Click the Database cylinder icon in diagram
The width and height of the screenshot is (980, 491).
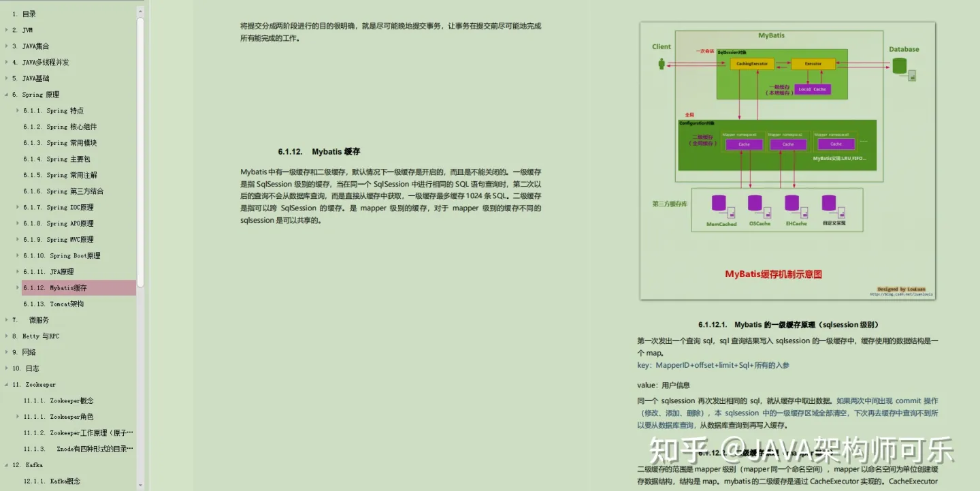coord(900,66)
